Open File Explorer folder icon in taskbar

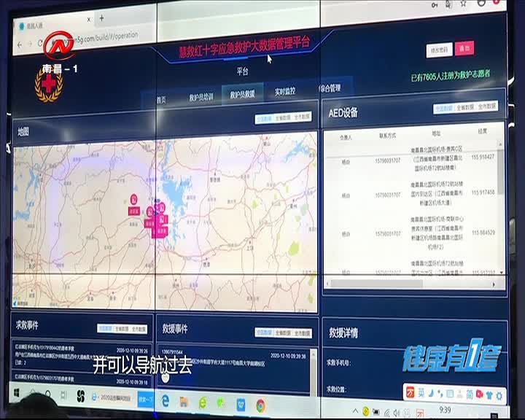pyautogui.click(x=184, y=401)
